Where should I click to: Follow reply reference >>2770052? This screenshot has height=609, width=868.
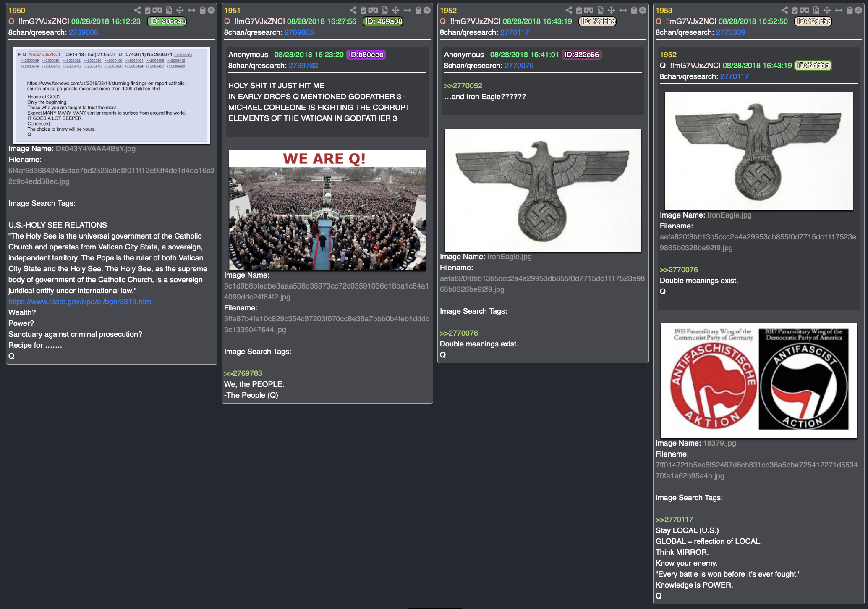463,86
